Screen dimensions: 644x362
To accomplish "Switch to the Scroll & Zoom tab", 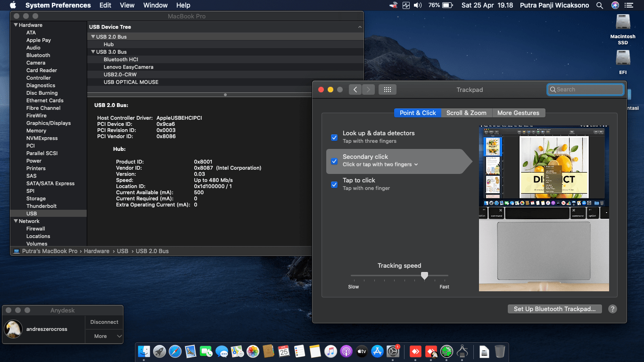I will [x=466, y=113].
